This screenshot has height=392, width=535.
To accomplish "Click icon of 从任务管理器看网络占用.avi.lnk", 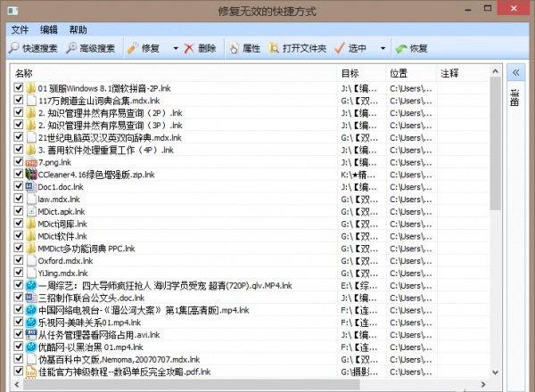I will (31, 334).
